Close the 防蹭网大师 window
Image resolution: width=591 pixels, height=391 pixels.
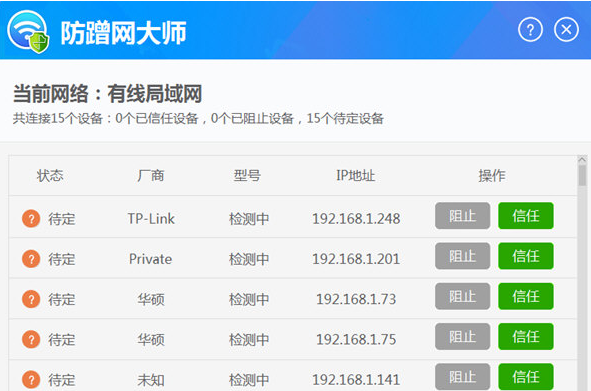point(566,30)
